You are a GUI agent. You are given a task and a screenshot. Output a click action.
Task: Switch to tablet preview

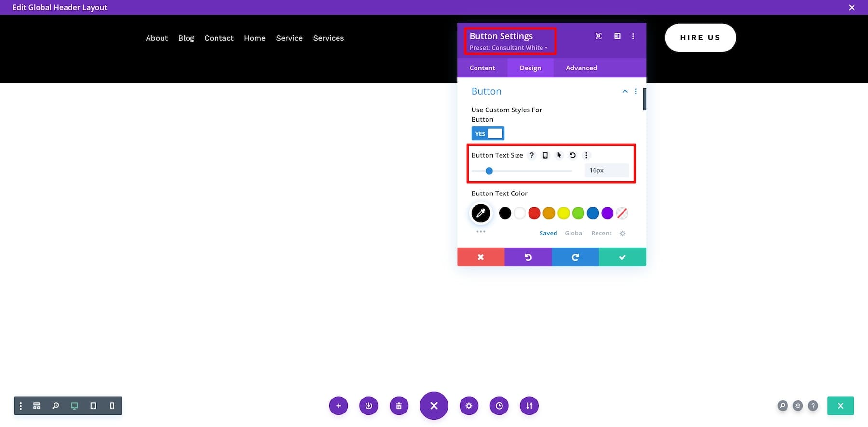(x=93, y=406)
